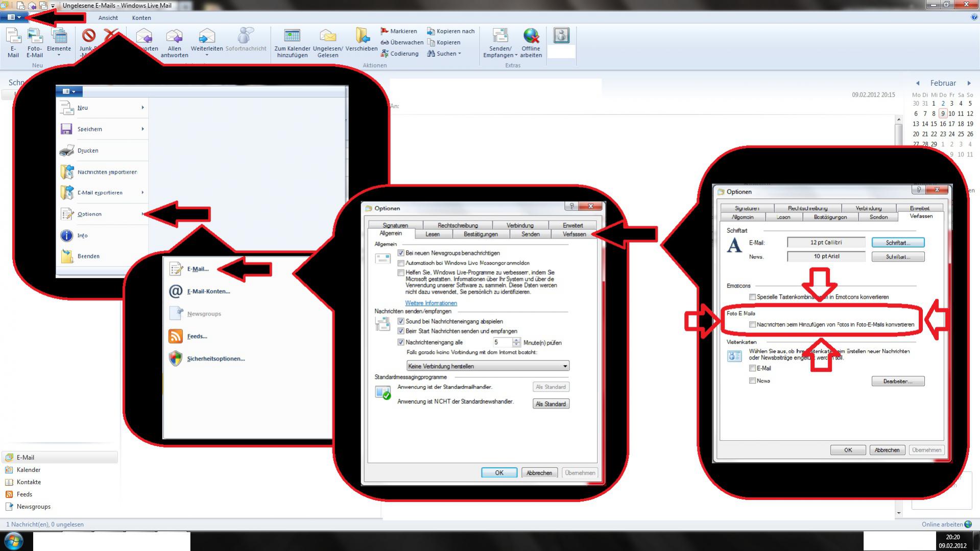Click the Windows Start button
The image size is (980, 551).
tap(13, 541)
